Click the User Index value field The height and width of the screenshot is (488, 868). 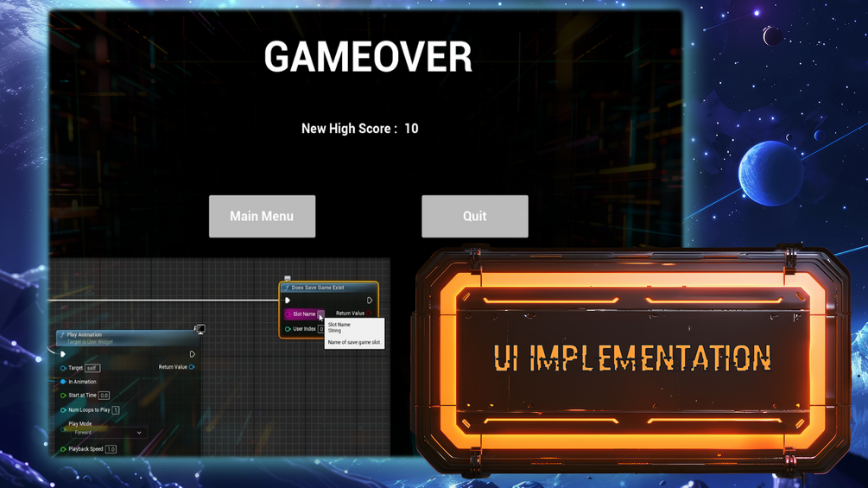(321, 329)
